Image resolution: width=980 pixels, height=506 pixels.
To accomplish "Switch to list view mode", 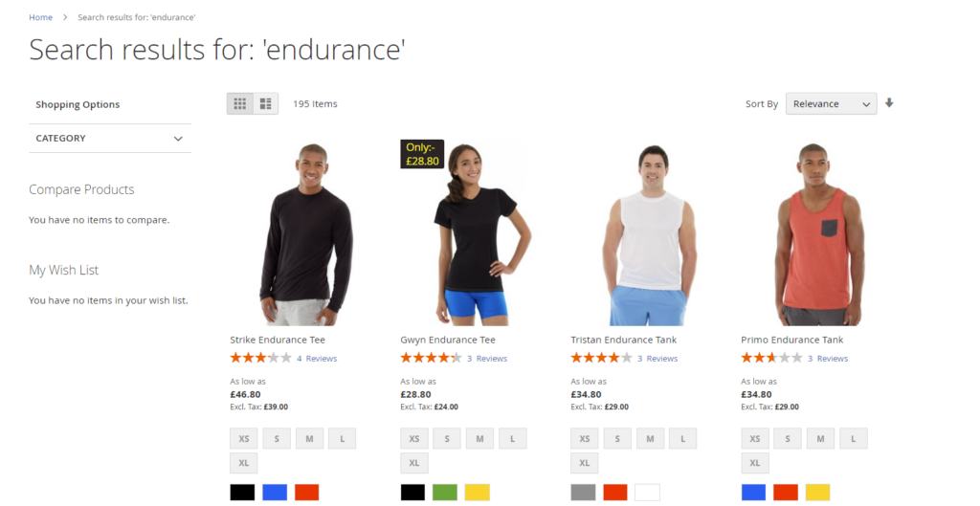I will tap(266, 103).
